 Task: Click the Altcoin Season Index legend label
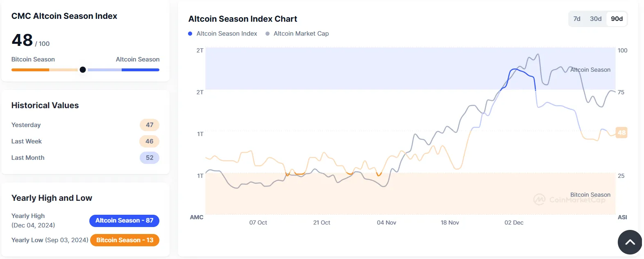pyautogui.click(x=227, y=34)
